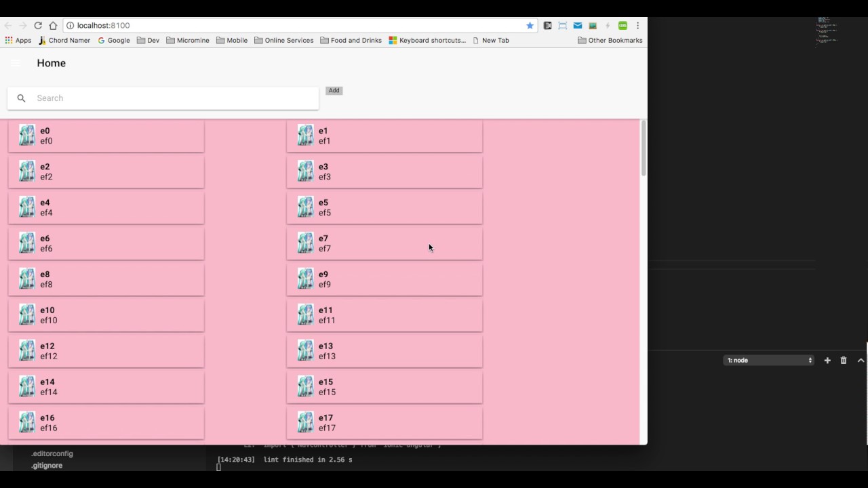Select the e14 avatar thumbnail
Image resolution: width=868 pixels, height=488 pixels.
click(27, 387)
